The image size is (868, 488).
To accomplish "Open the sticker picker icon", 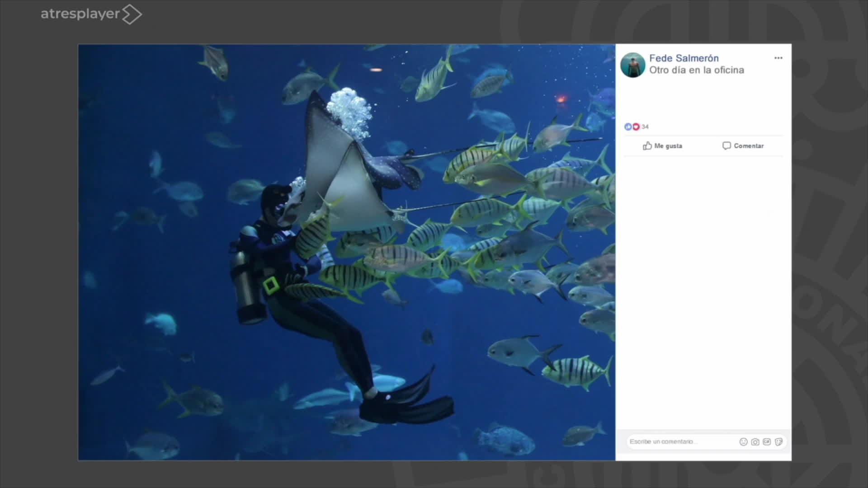I will pyautogui.click(x=778, y=442).
